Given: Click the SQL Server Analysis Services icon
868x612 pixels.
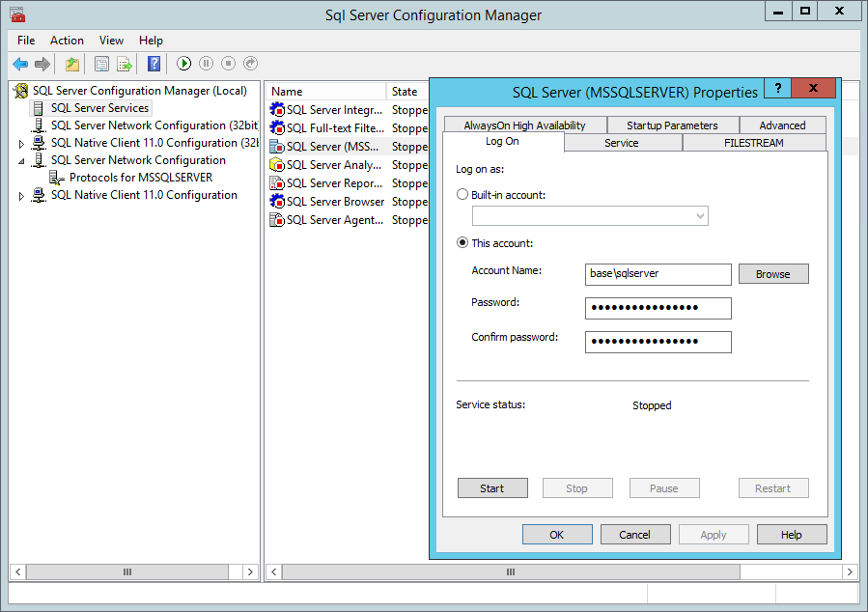Looking at the screenshot, I should [277, 165].
